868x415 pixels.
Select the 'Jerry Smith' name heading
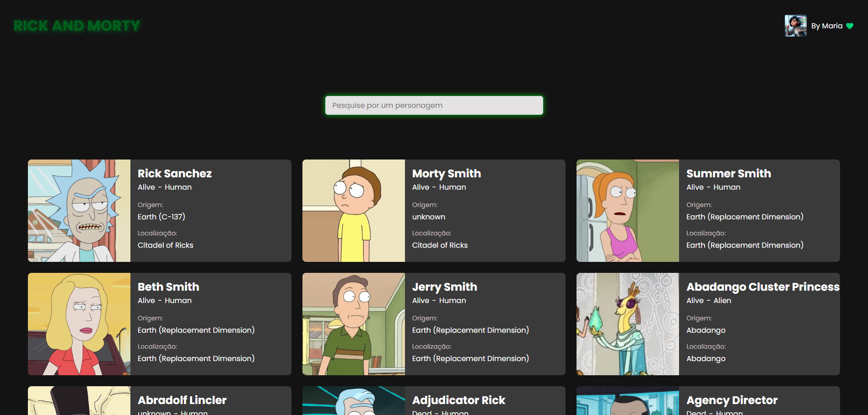[x=445, y=287]
